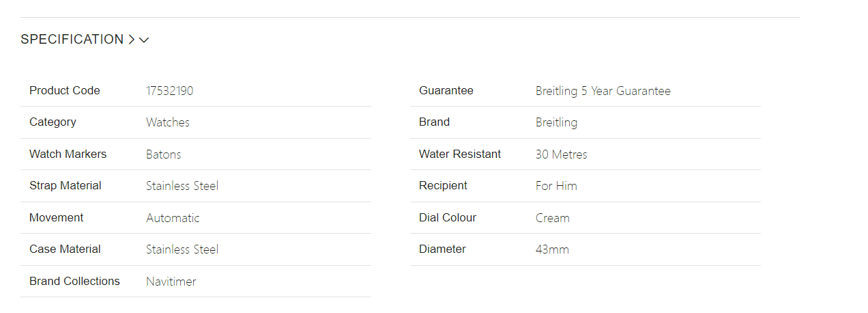
Task: Click the Breitling 5 Year Guarantee text
Action: (x=603, y=91)
